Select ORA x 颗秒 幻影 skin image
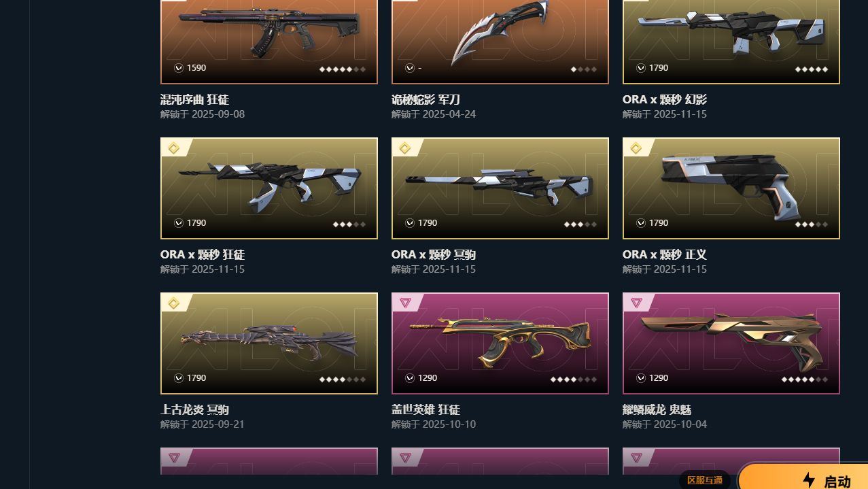Viewport: 868px width, 489px height. pyautogui.click(x=731, y=41)
